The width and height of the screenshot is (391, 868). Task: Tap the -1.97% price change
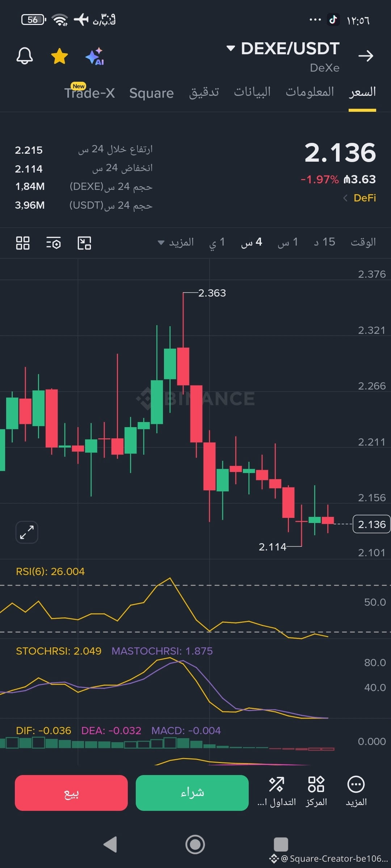[x=320, y=179]
